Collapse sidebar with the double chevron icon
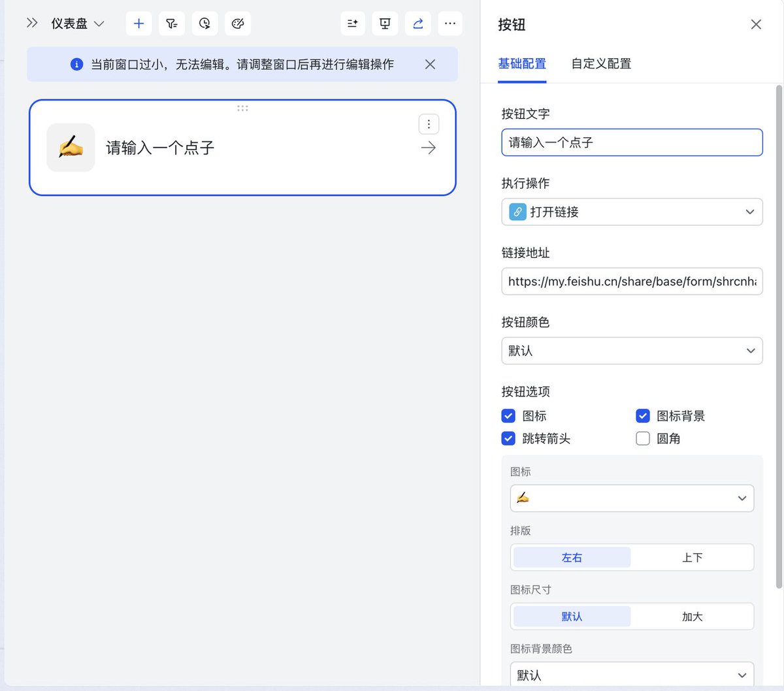 click(32, 23)
